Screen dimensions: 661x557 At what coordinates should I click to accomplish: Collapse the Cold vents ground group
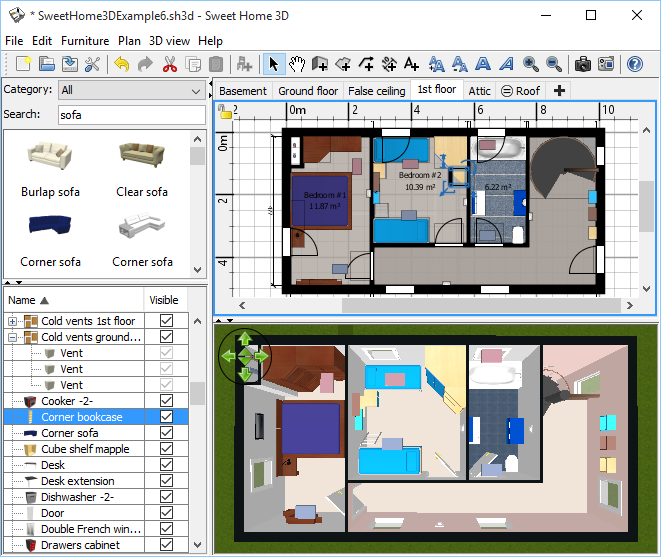(x=13, y=337)
